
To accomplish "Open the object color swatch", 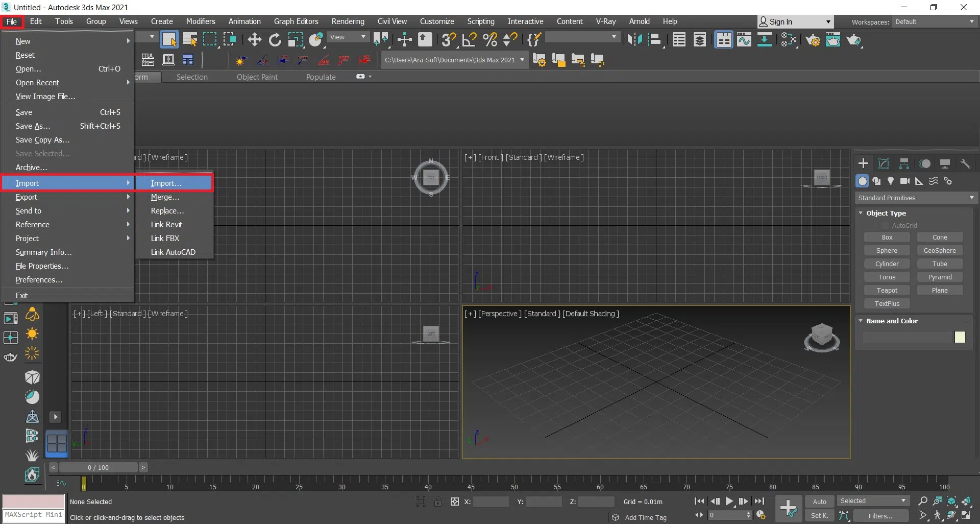I will (960, 337).
